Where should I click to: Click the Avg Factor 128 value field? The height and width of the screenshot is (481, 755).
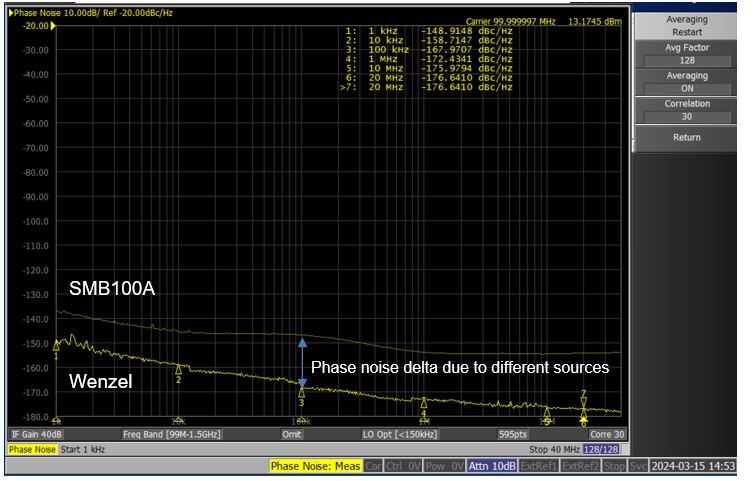pyautogui.click(x=686, y=60)
